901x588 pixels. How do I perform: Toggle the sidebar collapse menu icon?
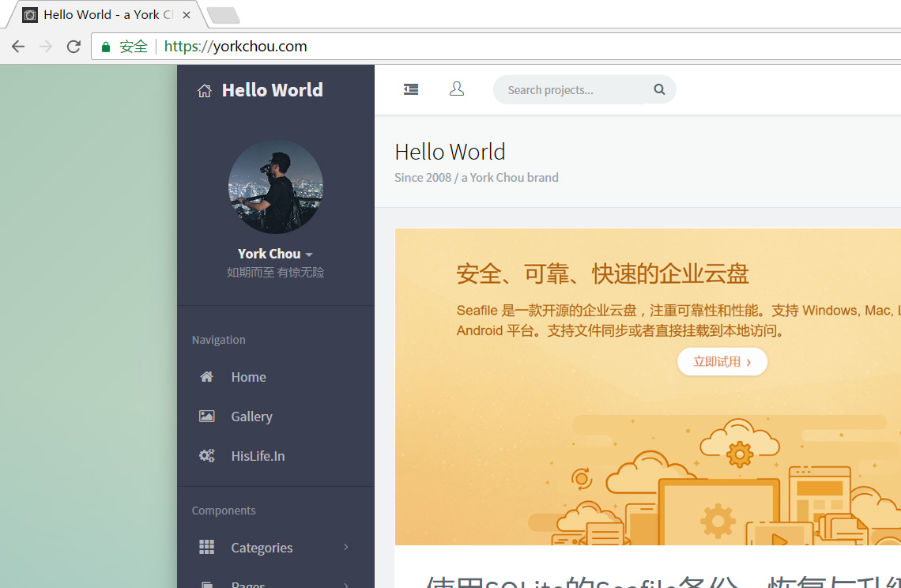411,90
